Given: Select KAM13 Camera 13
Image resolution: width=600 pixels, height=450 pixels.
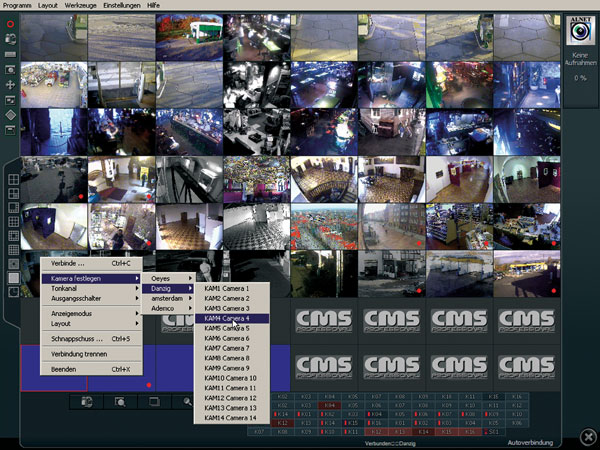Looking at the screenshot, I should point(232,408).
